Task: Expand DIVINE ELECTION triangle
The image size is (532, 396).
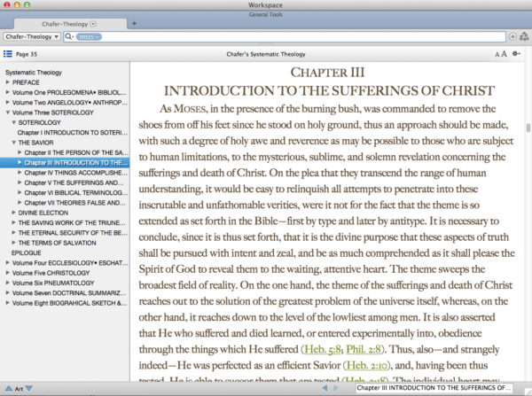Action: (13, 213)
